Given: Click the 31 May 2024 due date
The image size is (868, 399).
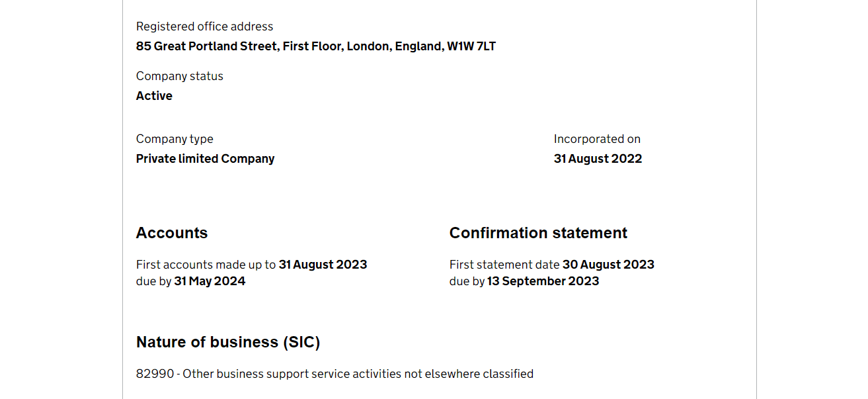Looking at the screenshot, I should coord(210,281).
